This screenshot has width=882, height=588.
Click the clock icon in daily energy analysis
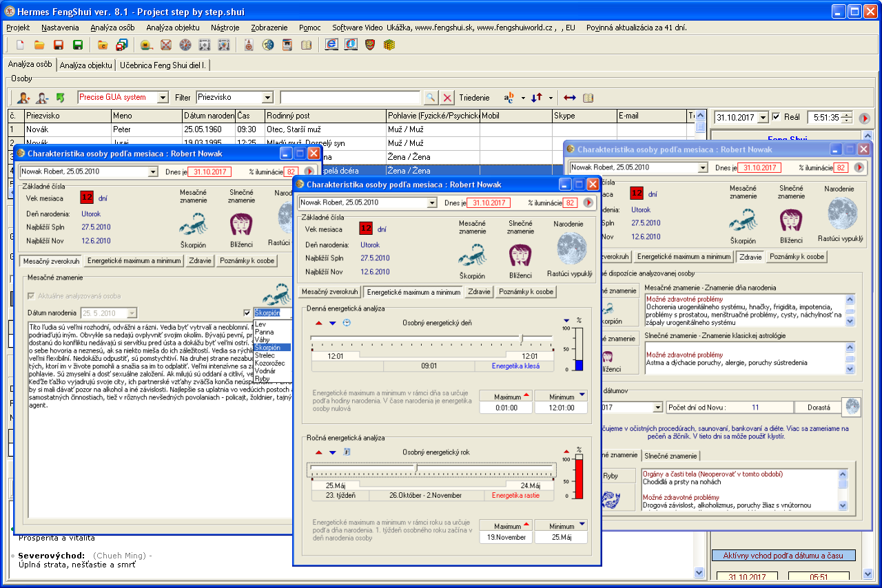pos(346,322)
